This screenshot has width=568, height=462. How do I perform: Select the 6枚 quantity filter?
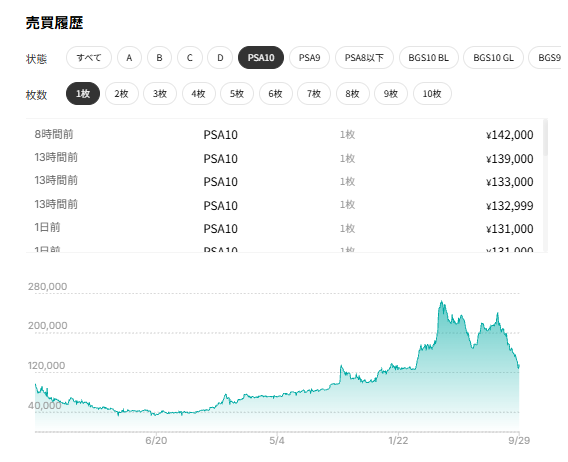point(275,94)
